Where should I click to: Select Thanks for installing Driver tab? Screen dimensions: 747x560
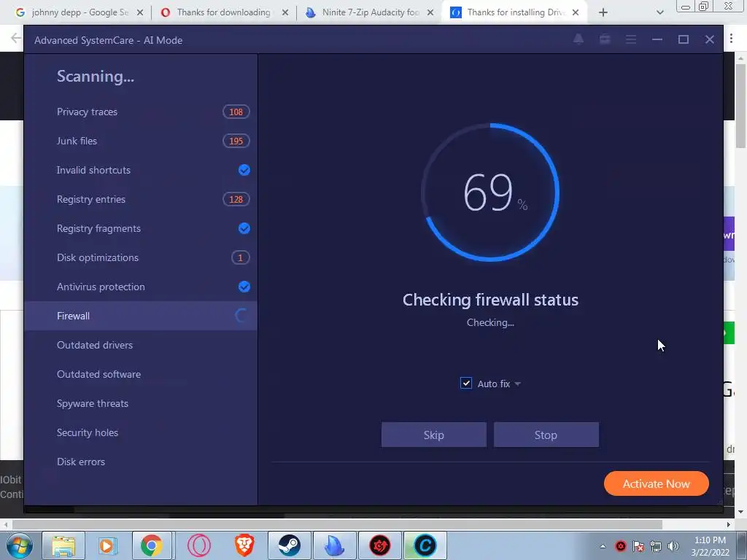point(514,12)
